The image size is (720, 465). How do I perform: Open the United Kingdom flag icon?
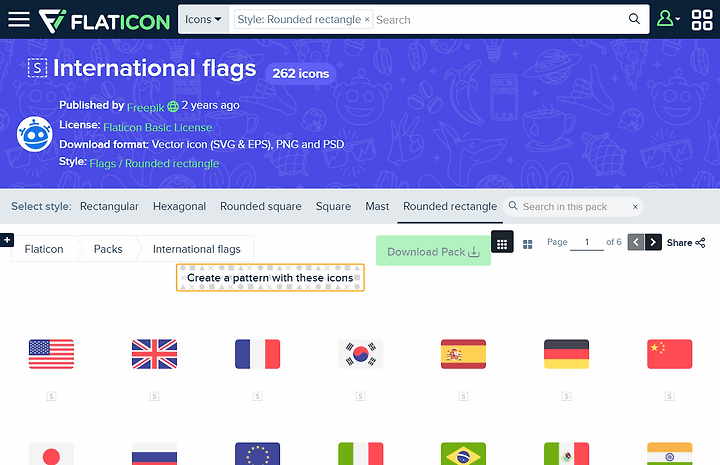pyautogui.click(x=154, y=354)
